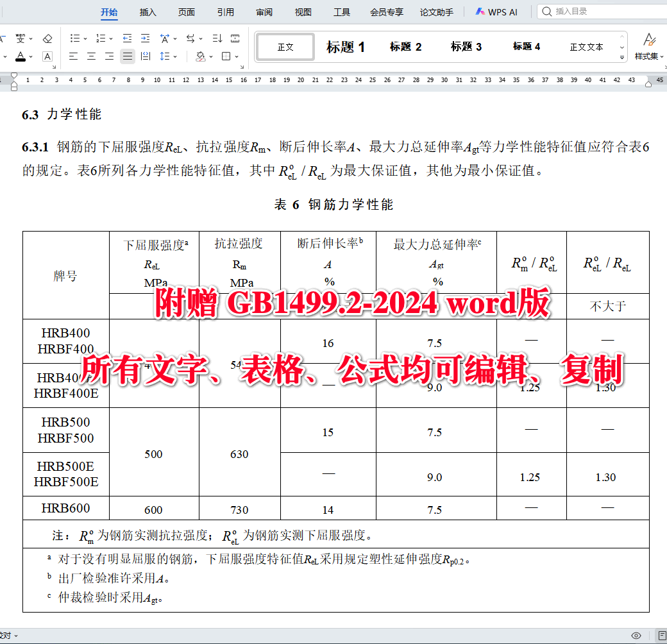Image resolution: width=667 pixels, height=644 pixels.
Task: Open the 视图 tab
Action: click(x=303, y=12)
